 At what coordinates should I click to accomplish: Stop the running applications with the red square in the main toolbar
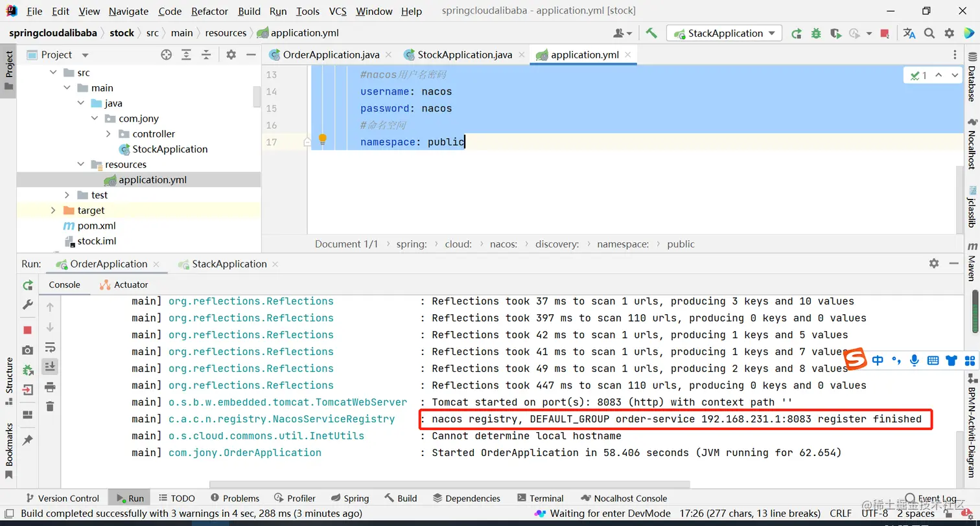pos(885,33)
